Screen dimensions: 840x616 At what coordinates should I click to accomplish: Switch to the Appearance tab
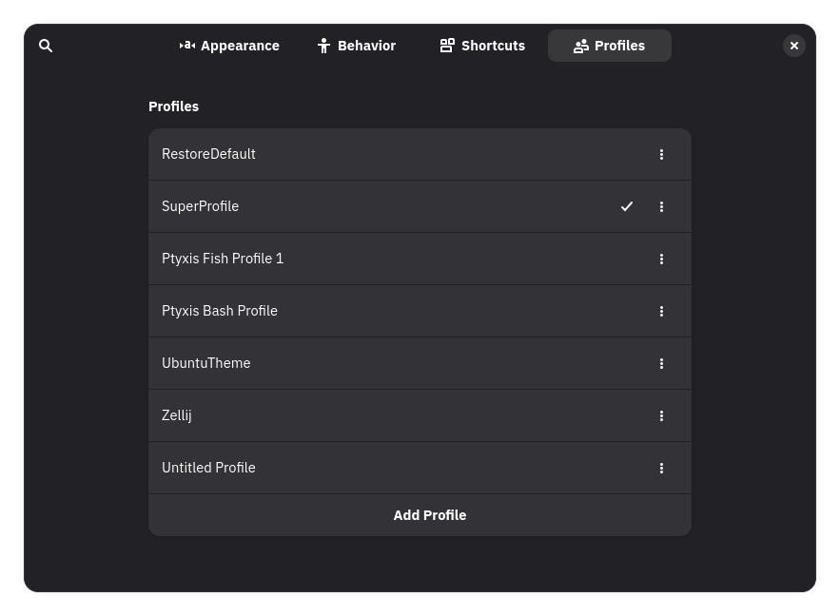click(x=229, y=45)
